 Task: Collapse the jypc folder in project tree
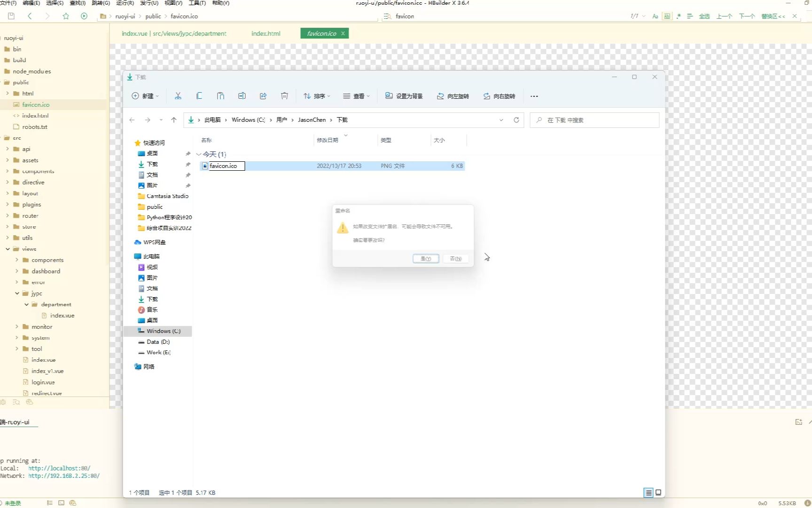click(x=17, y=293)
